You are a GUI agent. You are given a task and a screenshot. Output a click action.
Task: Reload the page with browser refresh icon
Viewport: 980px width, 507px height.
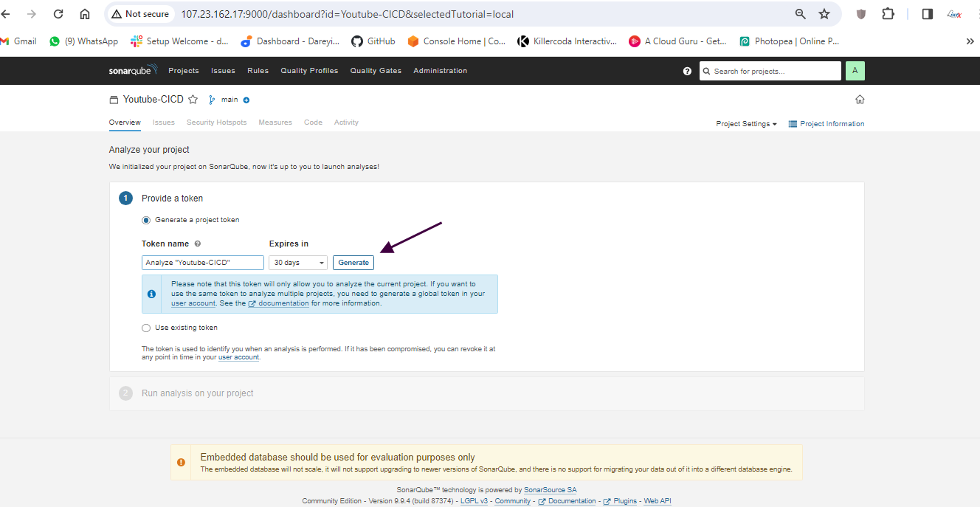(58, 14)
